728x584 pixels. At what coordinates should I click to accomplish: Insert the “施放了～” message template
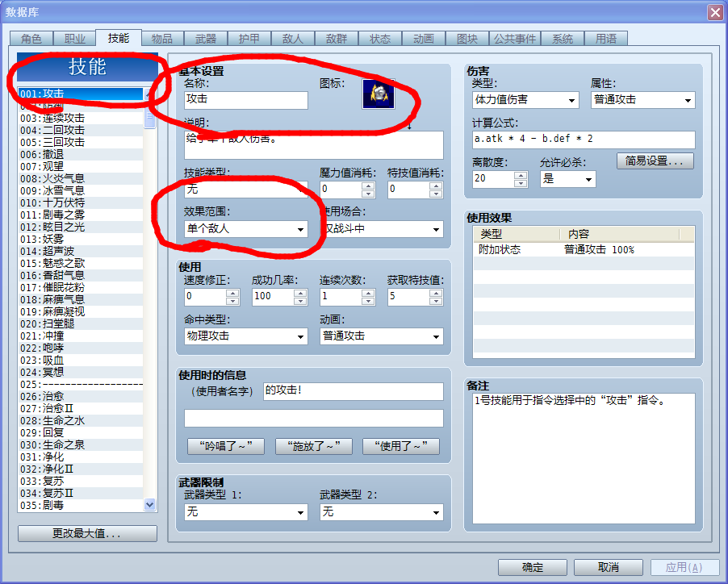point(313,446)
